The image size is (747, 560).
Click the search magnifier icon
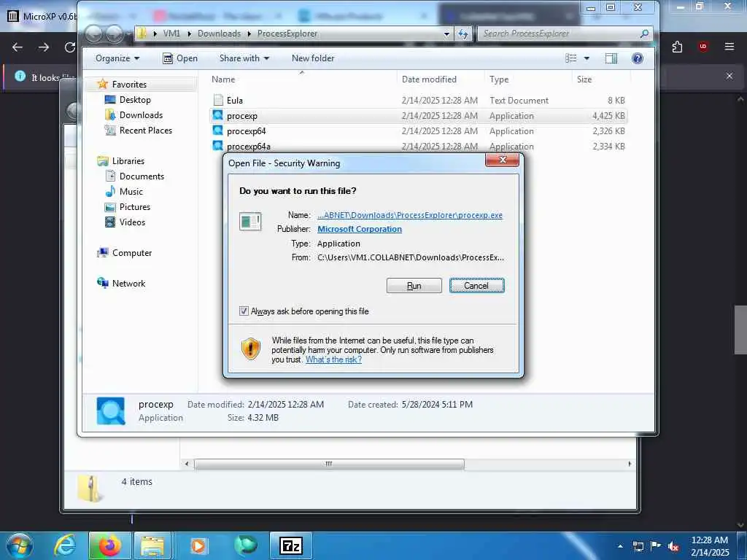point(644,34)
